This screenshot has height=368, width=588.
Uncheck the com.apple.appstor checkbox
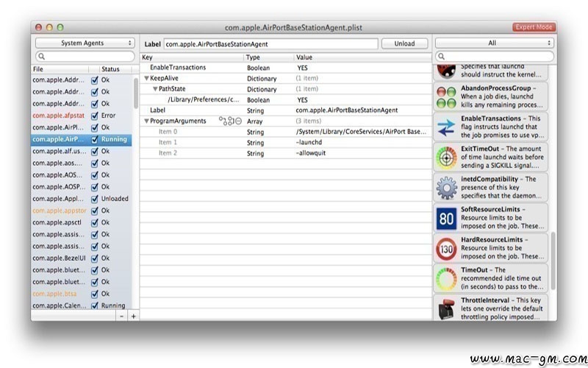pyautogui.click(x=95, y=211)
